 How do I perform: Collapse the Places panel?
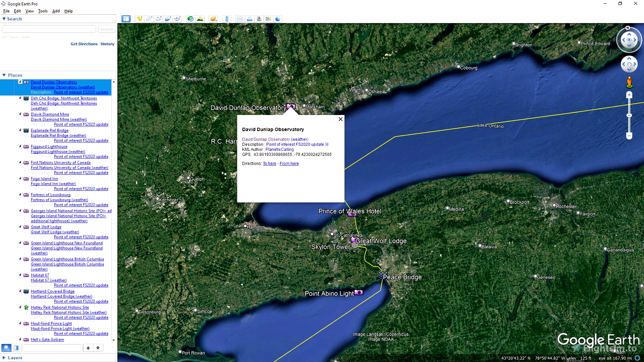5,75
